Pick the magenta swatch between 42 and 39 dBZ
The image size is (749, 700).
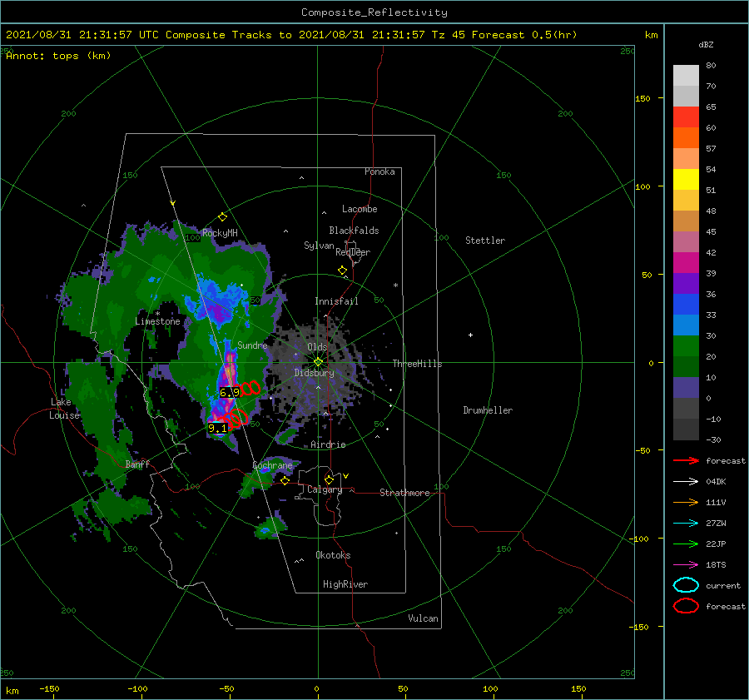pos(686,263)
